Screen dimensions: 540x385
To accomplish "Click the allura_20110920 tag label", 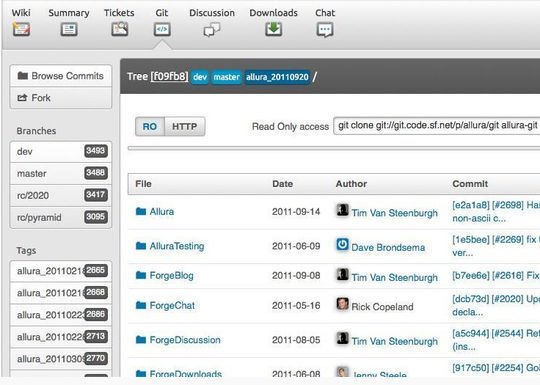I will click(x=277, y=77).
